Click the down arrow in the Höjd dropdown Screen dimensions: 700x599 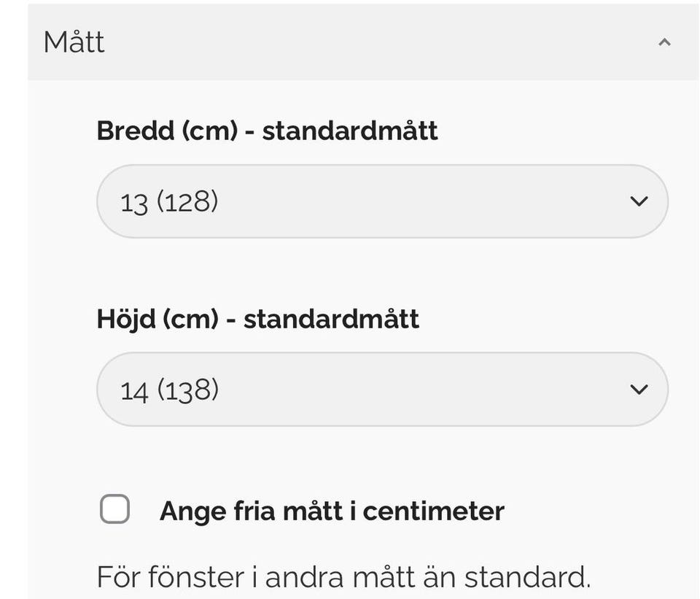639,390
